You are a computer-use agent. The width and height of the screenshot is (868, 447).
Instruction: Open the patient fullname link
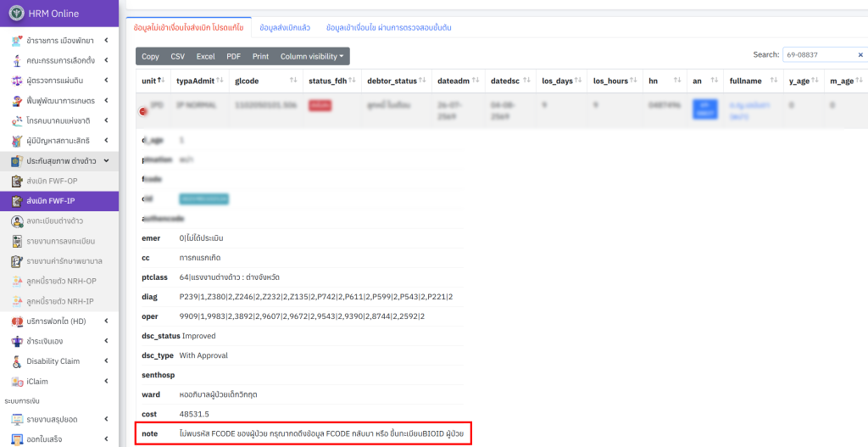pyautogui.click(x=749, y=109)
